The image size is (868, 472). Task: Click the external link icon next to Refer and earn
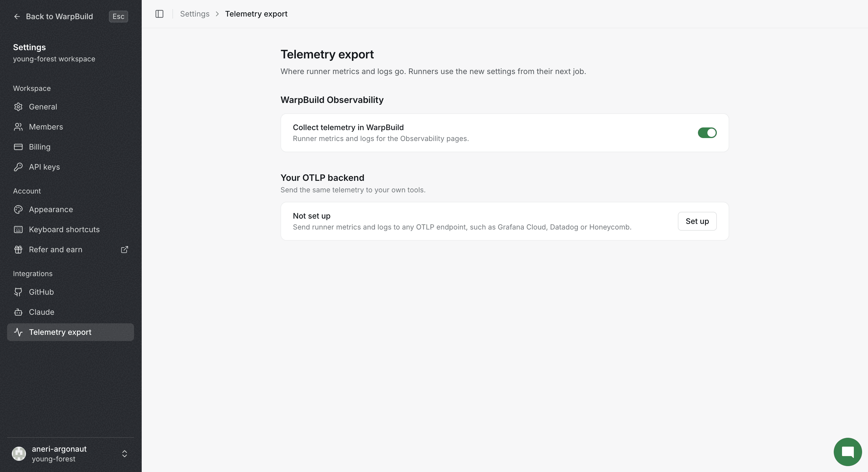[x=124, y=250]
